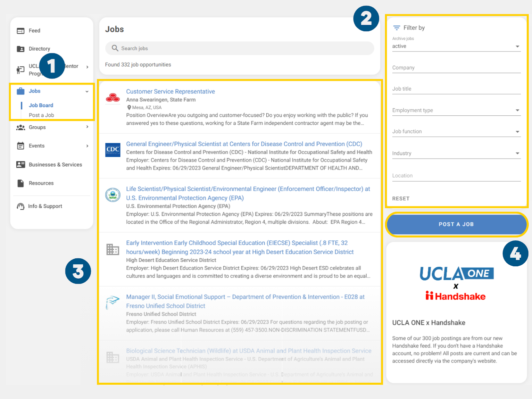The width and height of the screenshot is (532, 399).
Task: Open the Feed sidebar icon
Action: pyautogui.click(x=21, y=31)
